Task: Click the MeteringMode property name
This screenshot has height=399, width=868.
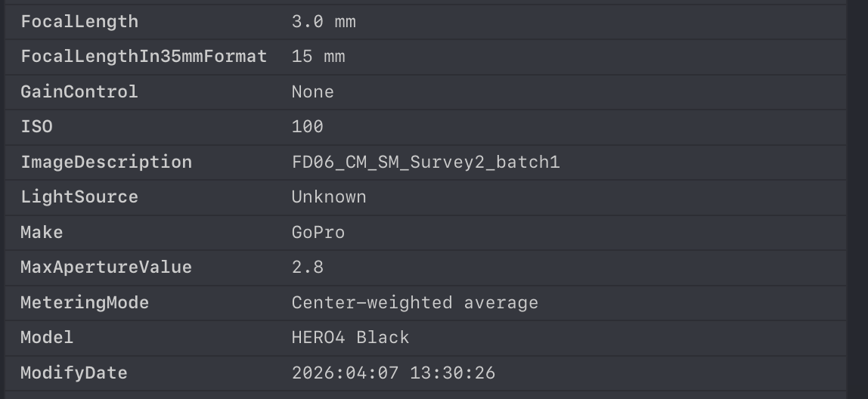Action: (x=85, y=303)
